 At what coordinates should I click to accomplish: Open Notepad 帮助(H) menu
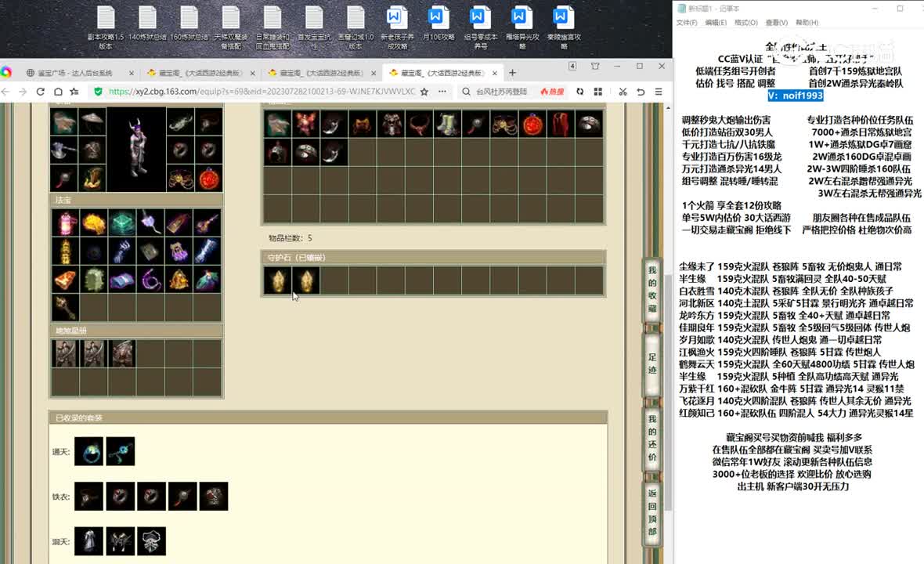coord(807,23)
